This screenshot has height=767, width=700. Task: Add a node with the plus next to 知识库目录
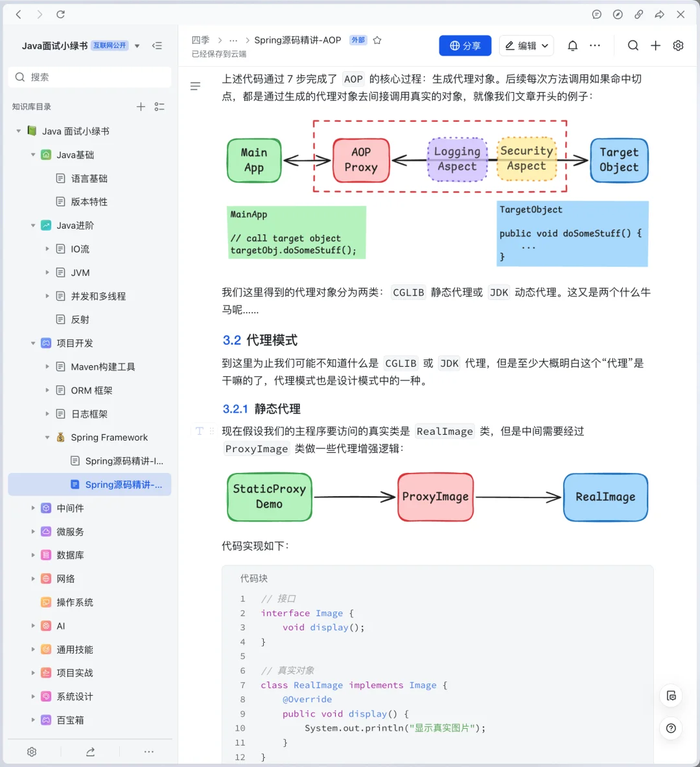pos(141,106)
